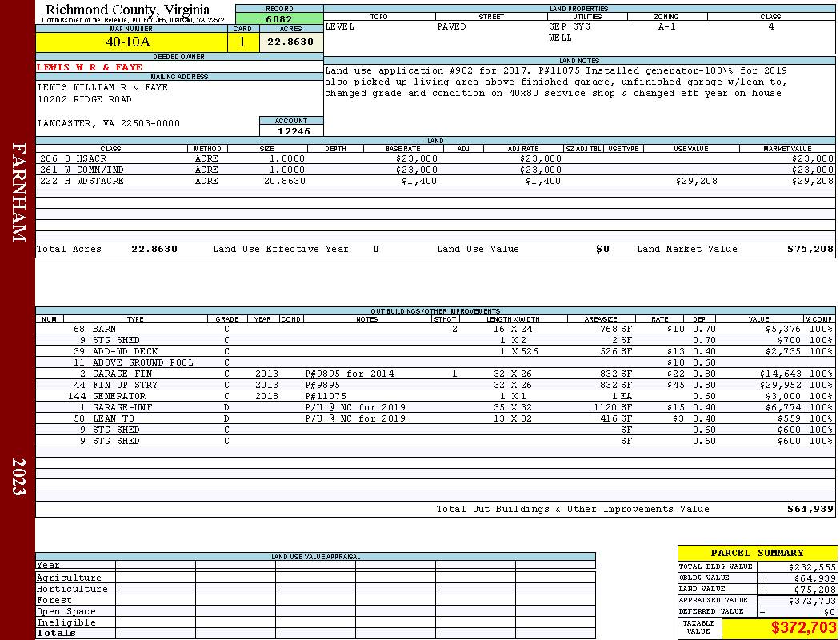Click the LEAN TO value $559
The width and height of the screenshot is (840, 640).
(x=789, y=419)
